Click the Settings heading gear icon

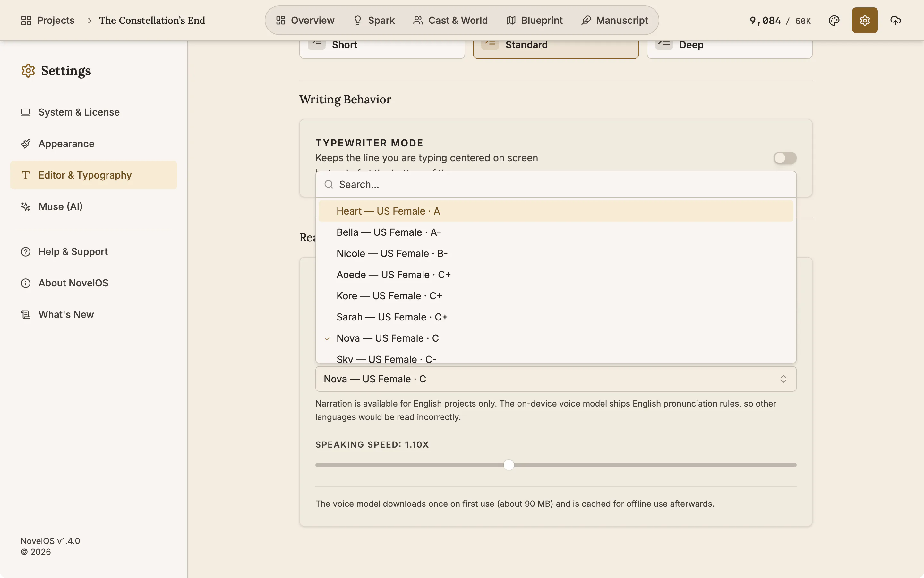point(28,71)
